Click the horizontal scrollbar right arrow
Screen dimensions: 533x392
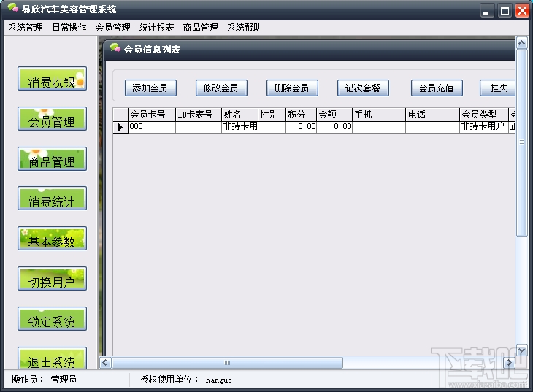pos(508,363)
